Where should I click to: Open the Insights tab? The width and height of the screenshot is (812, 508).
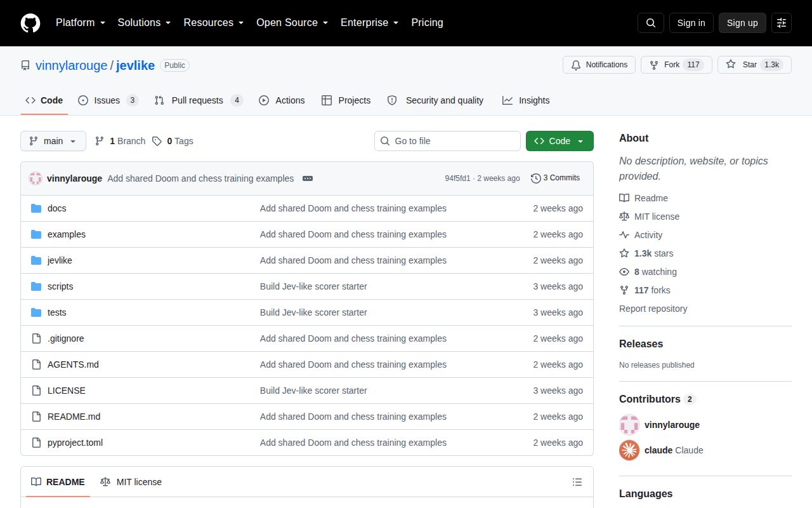526,100
